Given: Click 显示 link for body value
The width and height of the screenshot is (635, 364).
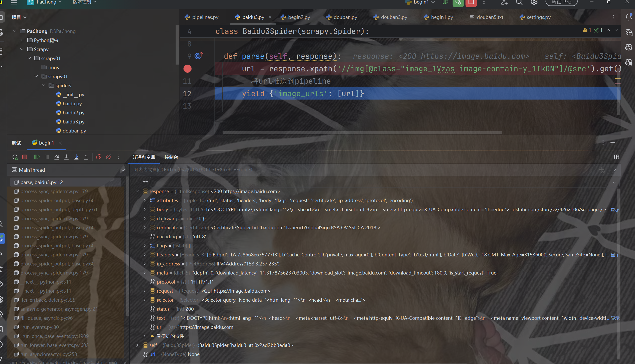Looking at the screenshot, I should coord(615,209).
